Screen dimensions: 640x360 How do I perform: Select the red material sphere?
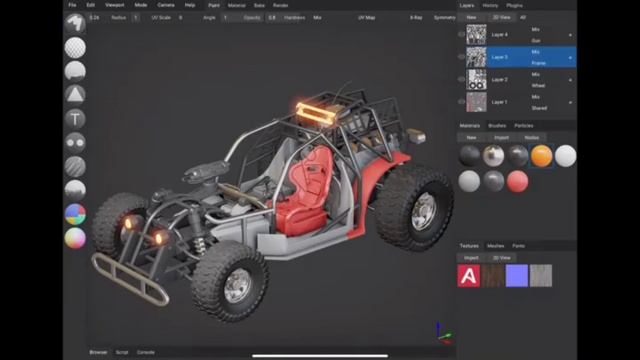point(518,181)
